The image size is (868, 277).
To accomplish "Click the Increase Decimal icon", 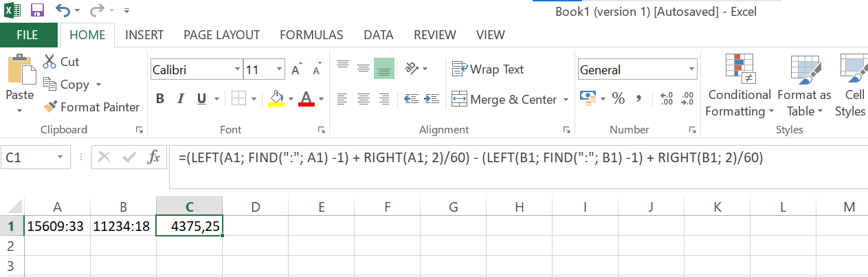I will coord(666,99).
